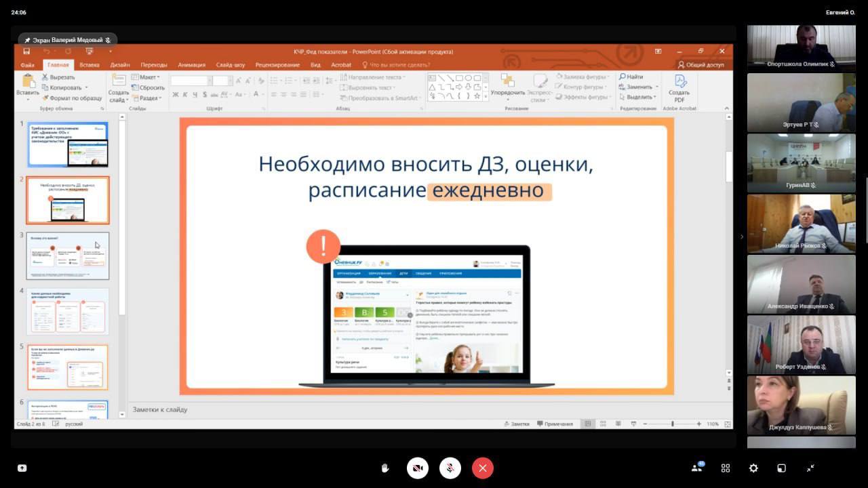The image size is (868, 488).
Task: Toggle Заметки notes pane in status bar
Action: tap(517, 424)
